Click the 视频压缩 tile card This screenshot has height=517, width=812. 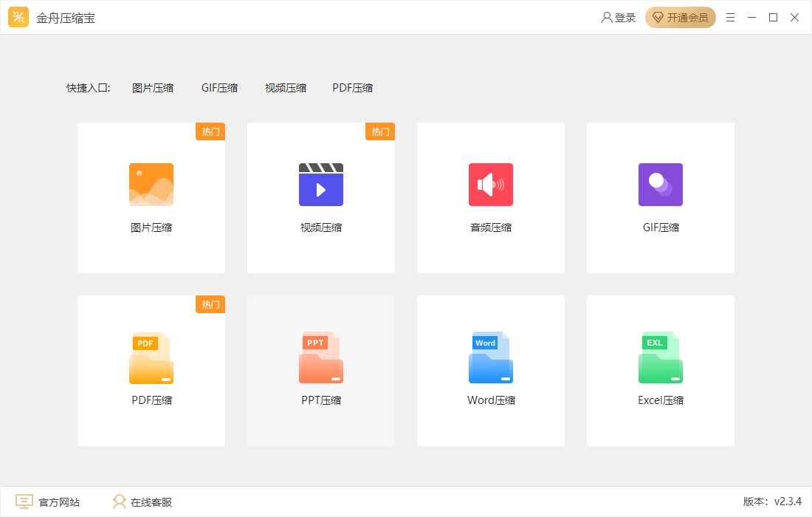(320, 197)
